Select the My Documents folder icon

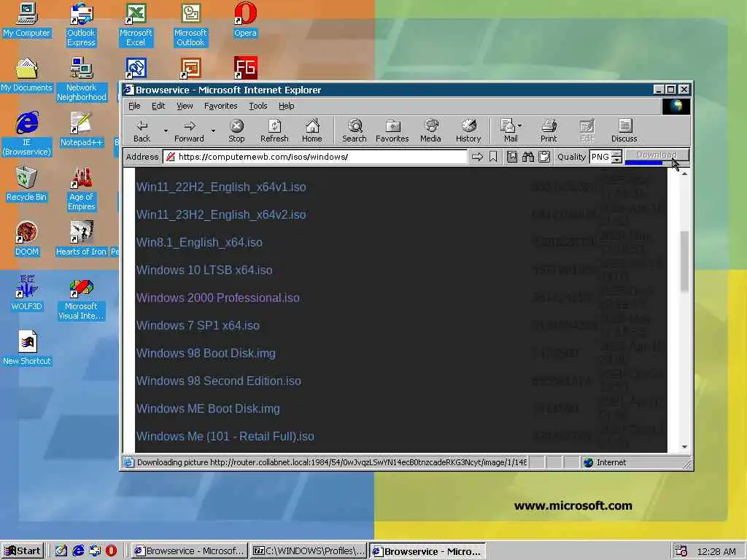26,74
